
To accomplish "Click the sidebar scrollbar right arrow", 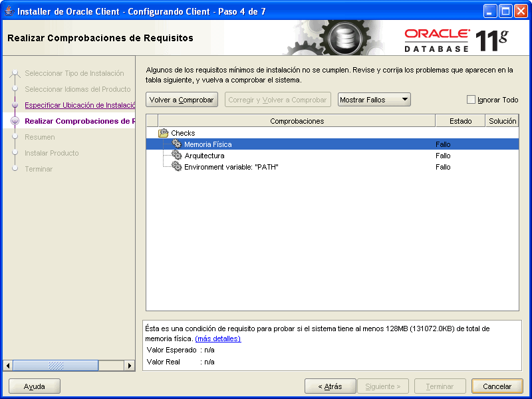I will pyautogui.click(x=129, y=365).
